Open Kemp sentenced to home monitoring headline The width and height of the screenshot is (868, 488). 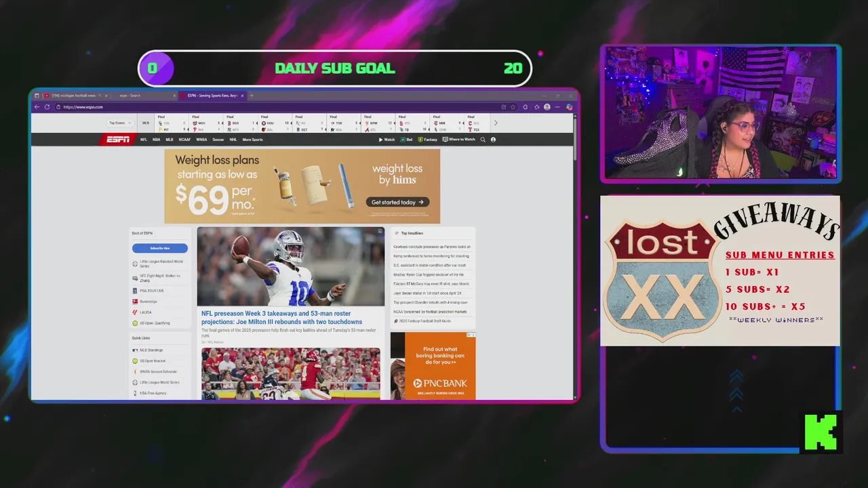(x=431, y=256)
